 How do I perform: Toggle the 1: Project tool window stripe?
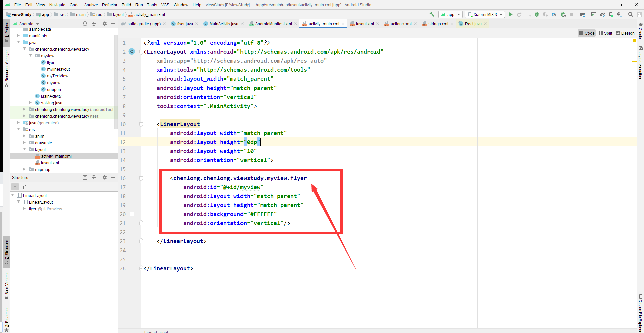coord(6,32)
